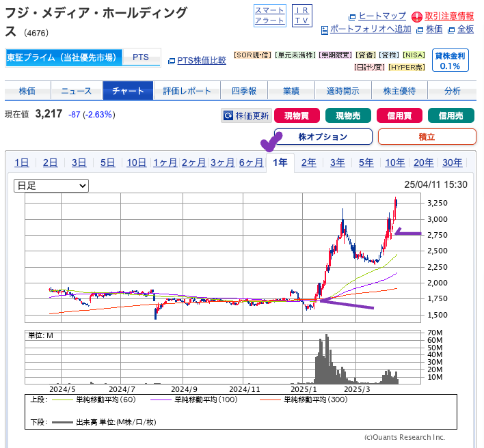Viewport: 484px width, 448px height.
Task: Select the 10日 chart period
Action: pos(136,163)
